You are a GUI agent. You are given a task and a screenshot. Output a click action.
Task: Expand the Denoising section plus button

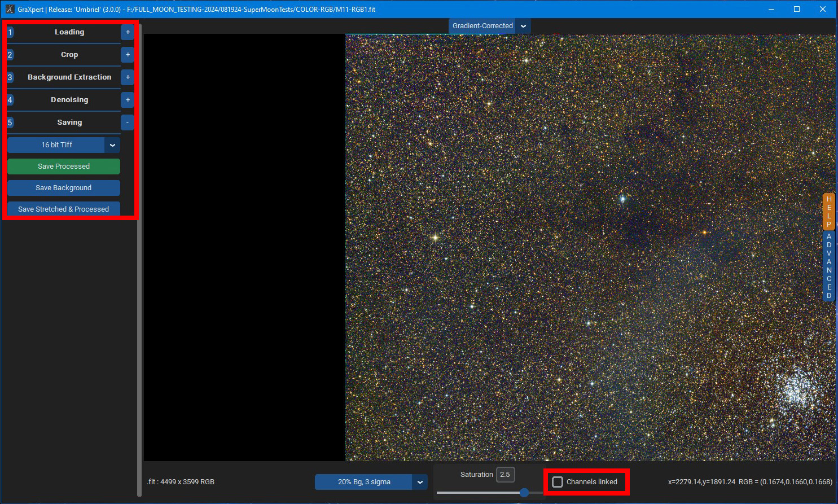coord(128,100)
